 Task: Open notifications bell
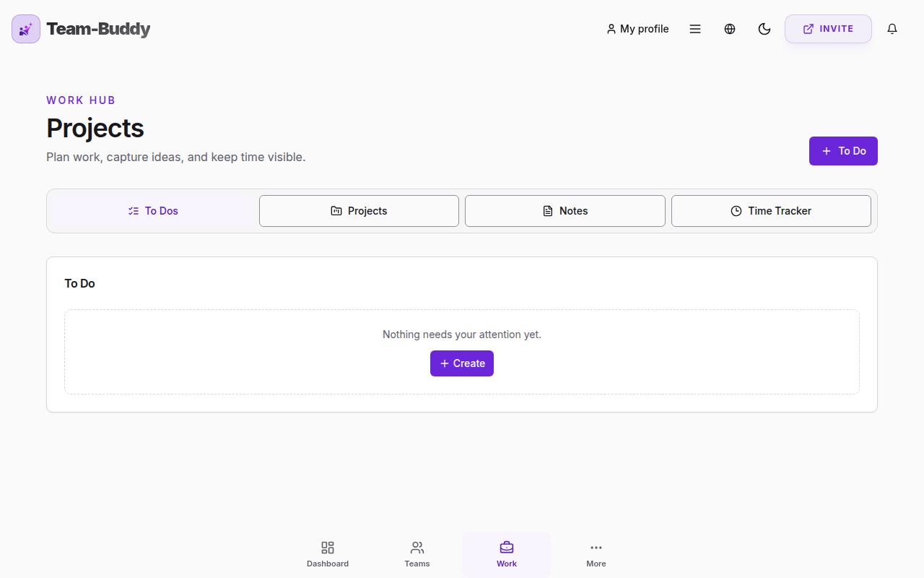coord(892,29)
